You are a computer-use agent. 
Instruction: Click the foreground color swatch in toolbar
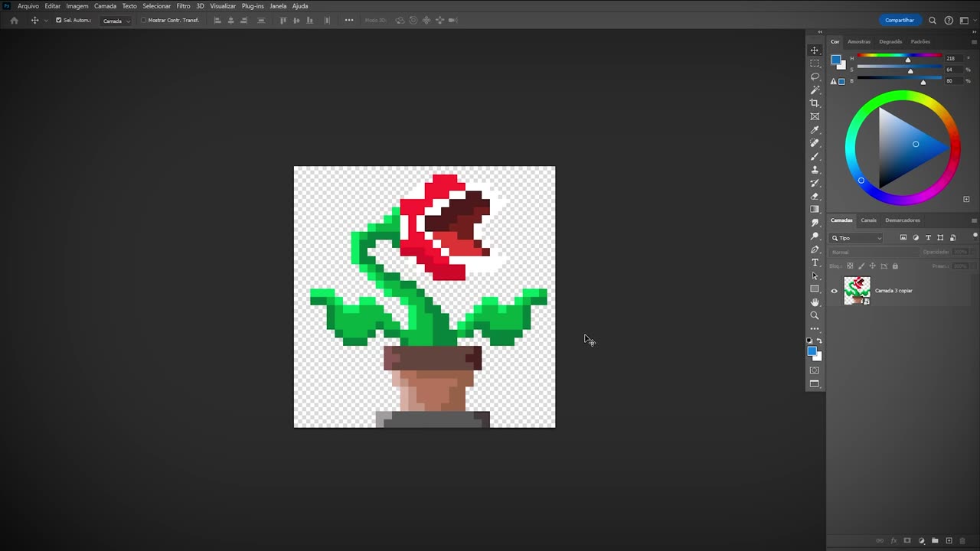(812, 352)
